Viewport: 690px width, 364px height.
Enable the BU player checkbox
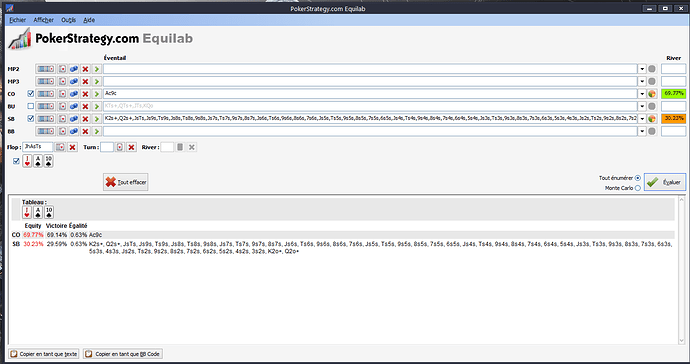pos(30,106)
